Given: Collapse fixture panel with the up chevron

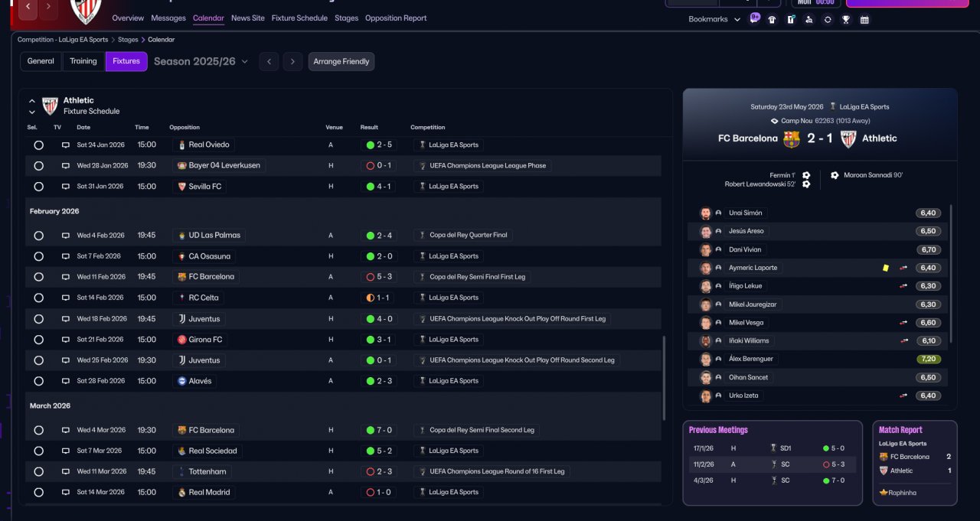Looking at the screenshot, I should [32, 100].
